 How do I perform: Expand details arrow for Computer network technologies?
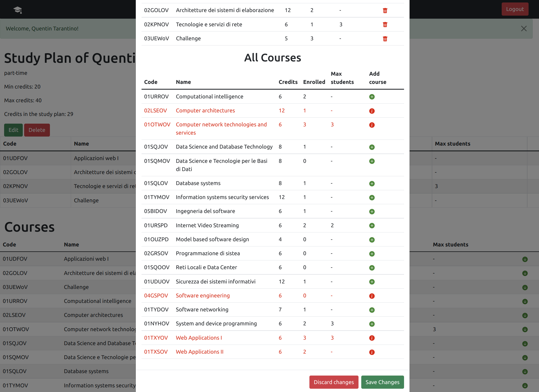coord(525,329)
